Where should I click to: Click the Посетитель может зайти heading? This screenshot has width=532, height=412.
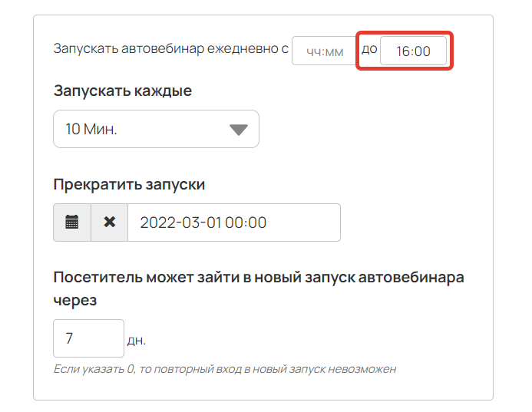259,288
